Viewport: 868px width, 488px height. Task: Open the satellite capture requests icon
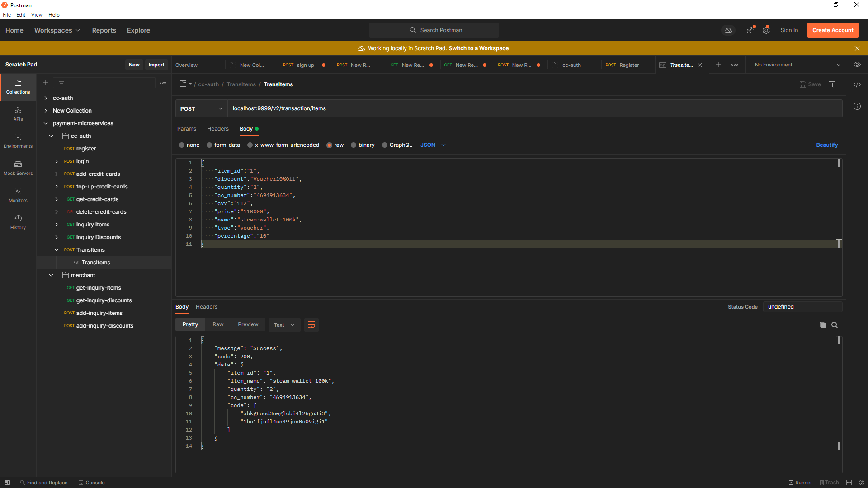click(x=750, y=30)
